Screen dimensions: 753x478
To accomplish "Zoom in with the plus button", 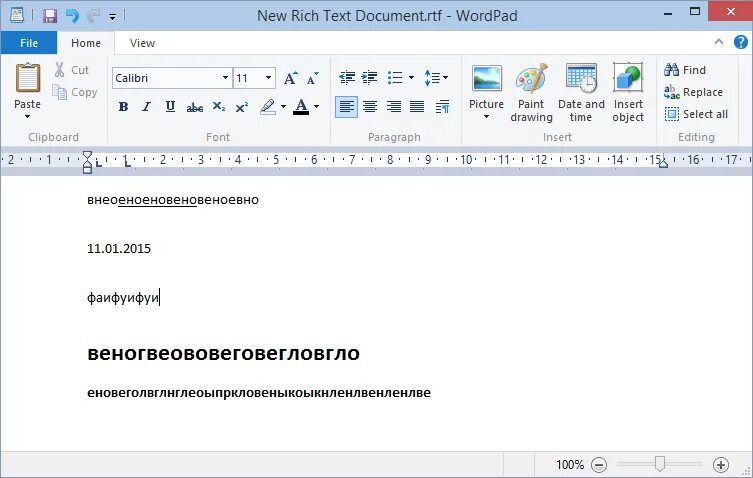I will coord(720,465).
